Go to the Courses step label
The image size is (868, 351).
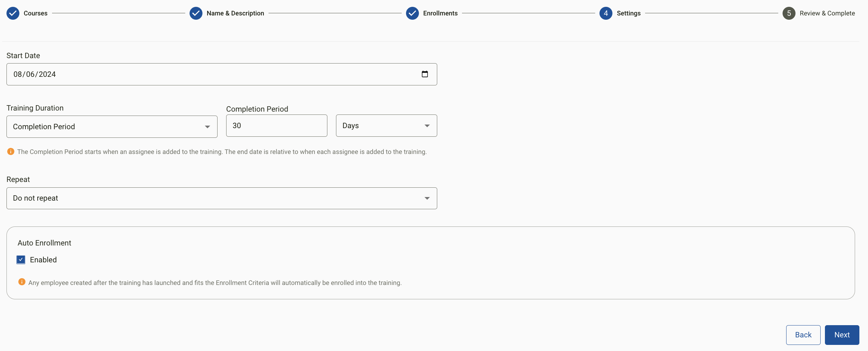(x=36, y=13)
